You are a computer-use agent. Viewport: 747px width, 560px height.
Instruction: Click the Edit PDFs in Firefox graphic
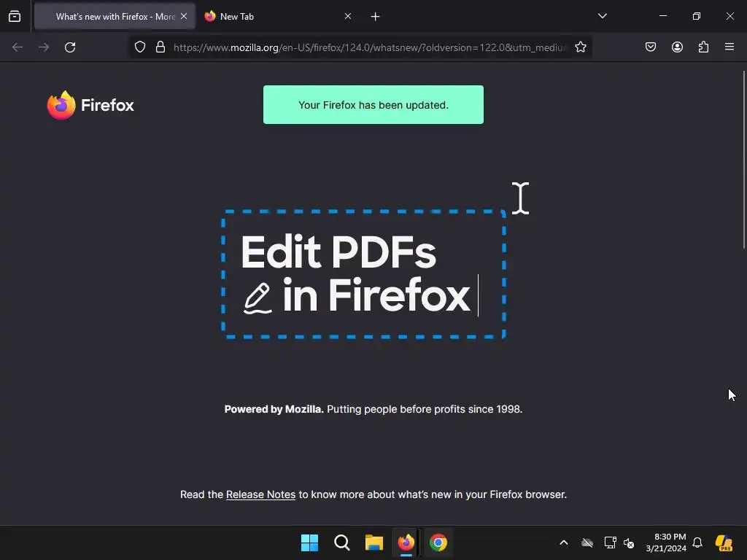point(363,274)
